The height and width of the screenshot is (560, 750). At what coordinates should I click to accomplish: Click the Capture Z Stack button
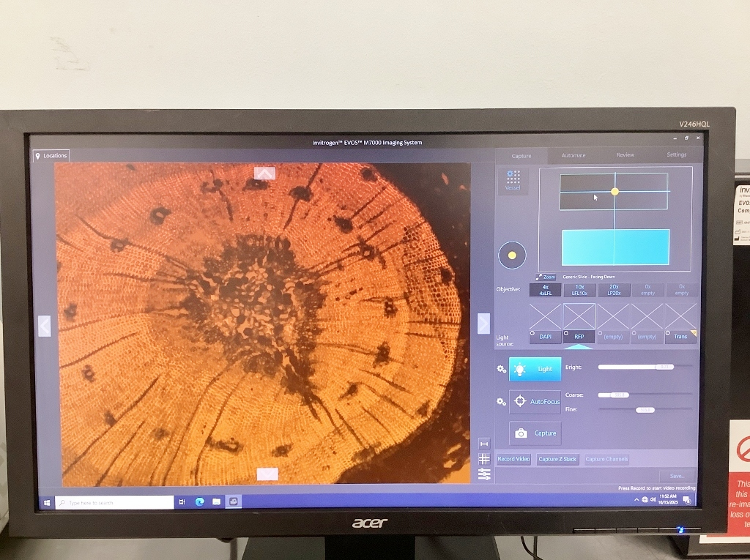[x=557, y=459]
